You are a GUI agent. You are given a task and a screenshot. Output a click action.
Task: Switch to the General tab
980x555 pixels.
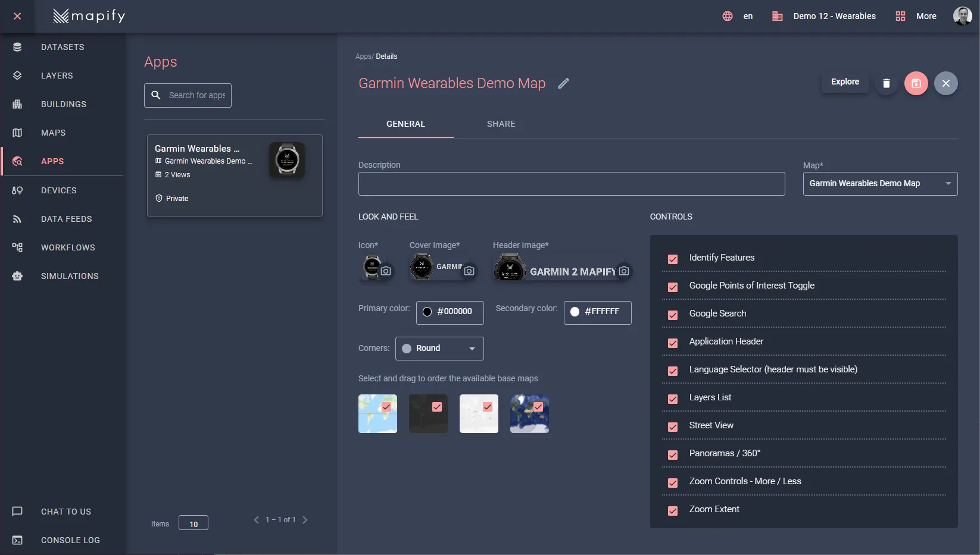coord(405,124)
